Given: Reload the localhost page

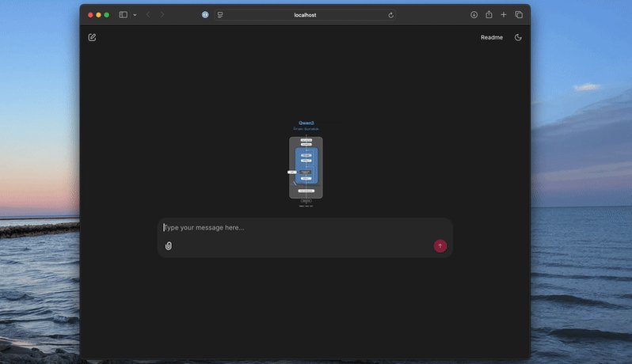Looking at the screenshot, I should click(390, 15).
